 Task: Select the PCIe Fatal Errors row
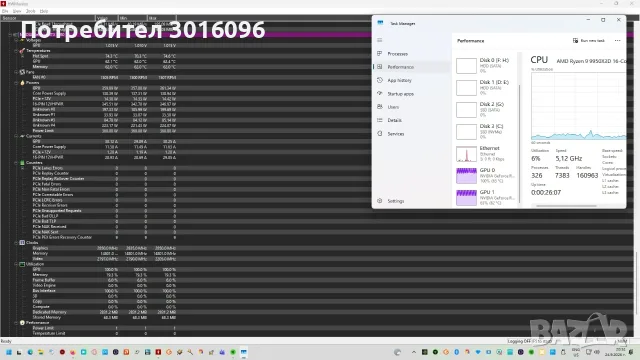[104, 184]
